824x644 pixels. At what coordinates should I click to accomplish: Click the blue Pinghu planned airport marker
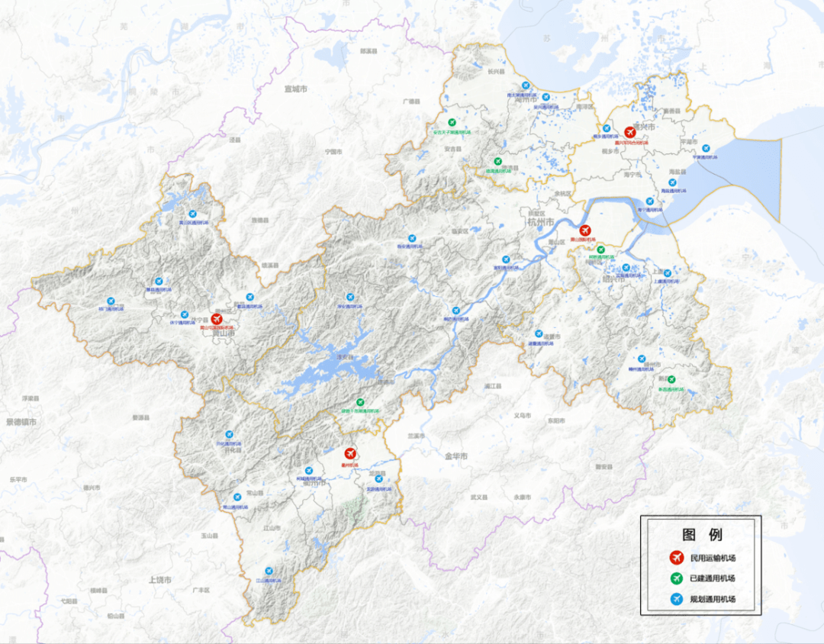click(706, 148)
